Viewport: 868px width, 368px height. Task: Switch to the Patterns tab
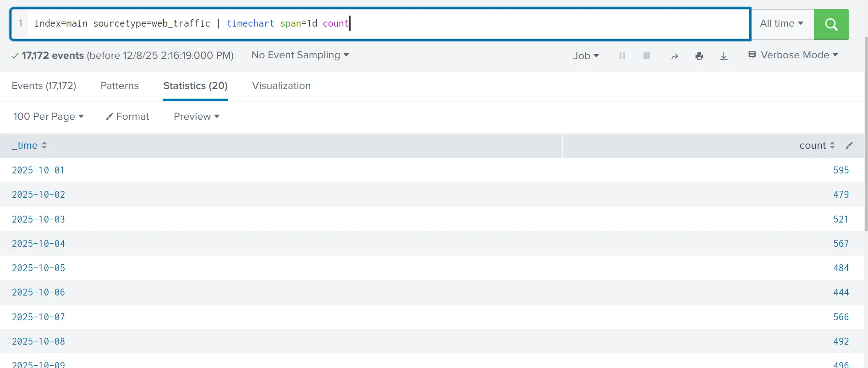120,86
